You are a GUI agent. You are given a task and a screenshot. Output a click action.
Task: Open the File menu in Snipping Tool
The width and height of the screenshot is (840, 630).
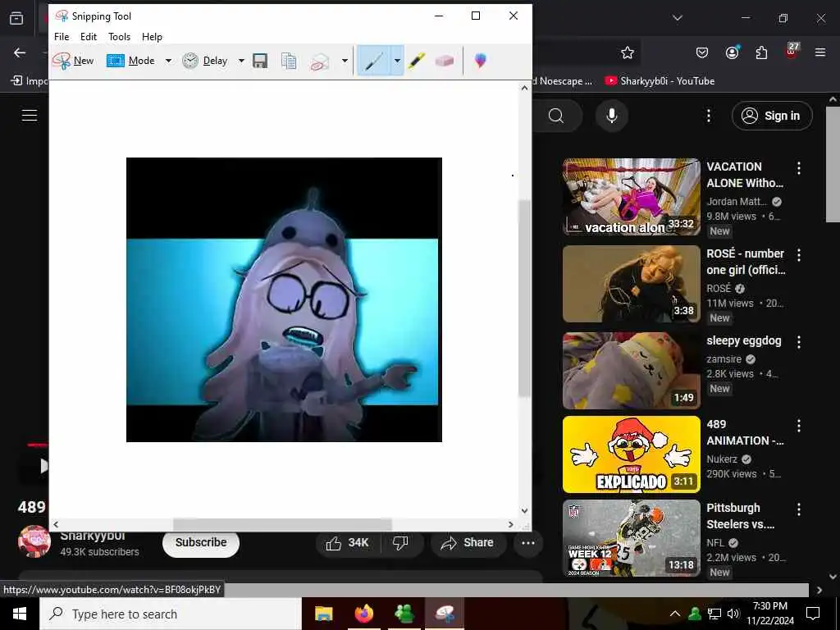[62, 36]
